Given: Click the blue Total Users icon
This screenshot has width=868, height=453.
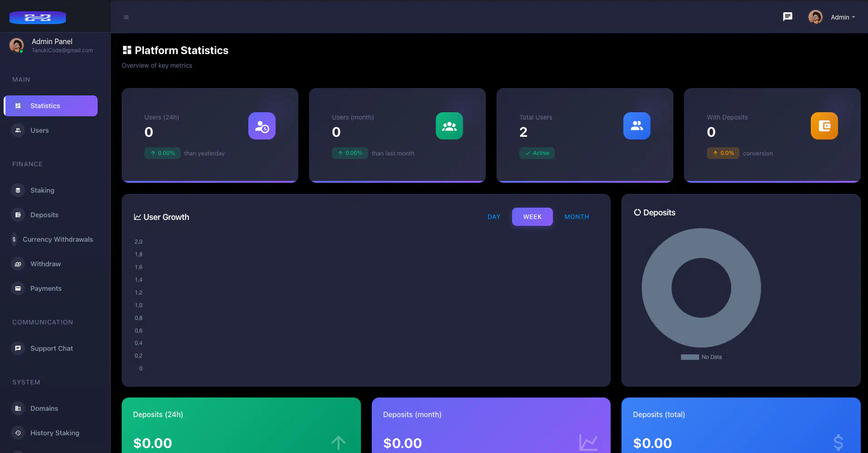Looking at the screenshot, I should (636, 126).
